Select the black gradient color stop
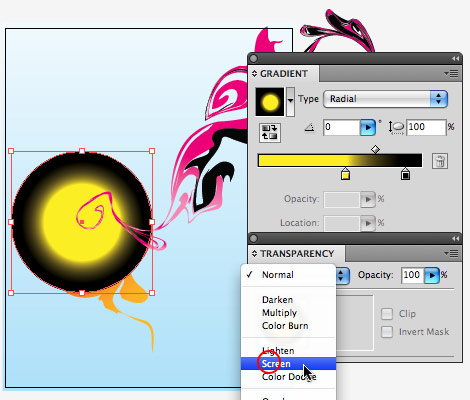The width and height of the screenshot is (470, 400). 405,174
